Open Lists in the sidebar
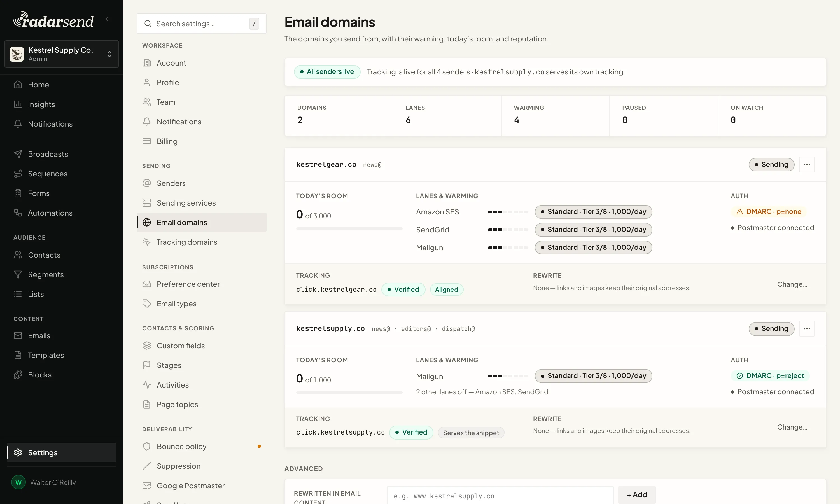Viewport: 840px width, 504px height. 61,294
